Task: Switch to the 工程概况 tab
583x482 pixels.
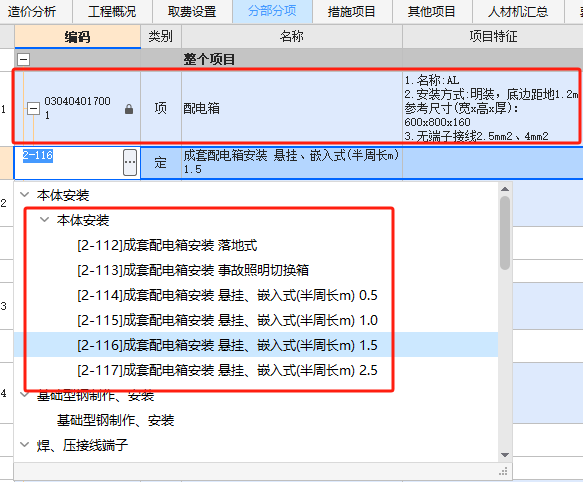Action: 112,11
